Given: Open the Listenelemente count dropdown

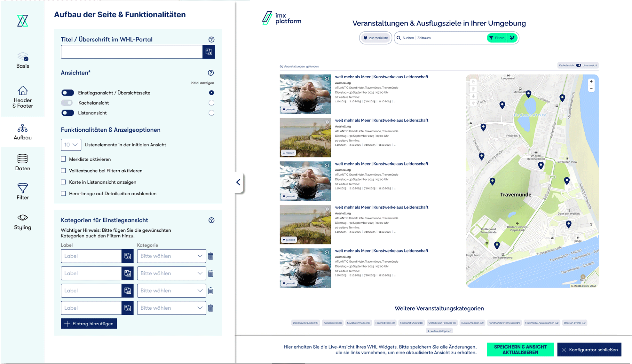Looking at the screenshot, I should coord(71,145).
